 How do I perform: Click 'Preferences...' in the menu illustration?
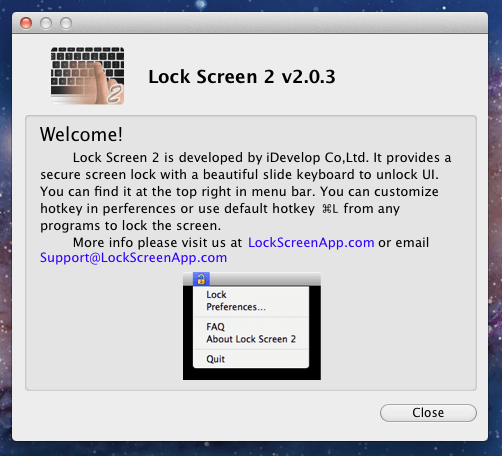[x=236, y=307]
